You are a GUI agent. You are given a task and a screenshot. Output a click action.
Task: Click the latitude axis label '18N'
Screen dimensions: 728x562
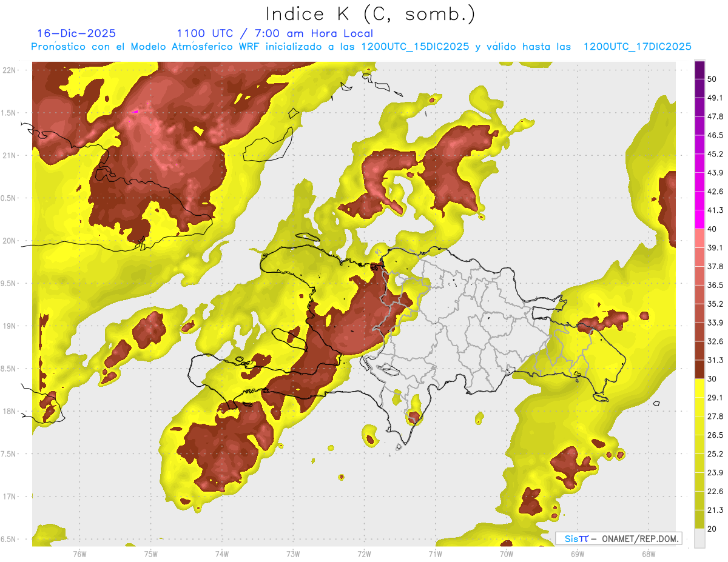[x=10, y=412]
